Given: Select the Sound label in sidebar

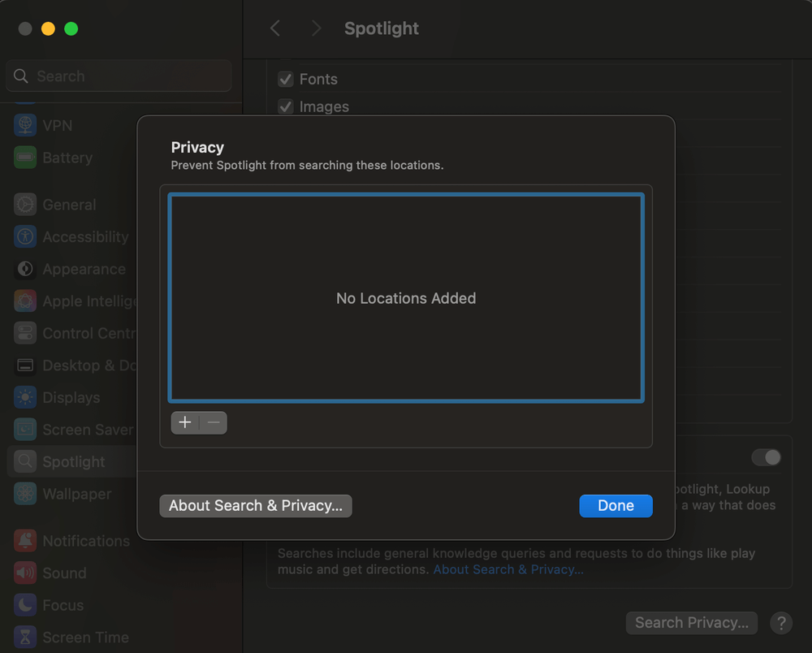Looking at the screenshot, I should tap(65, 573).
